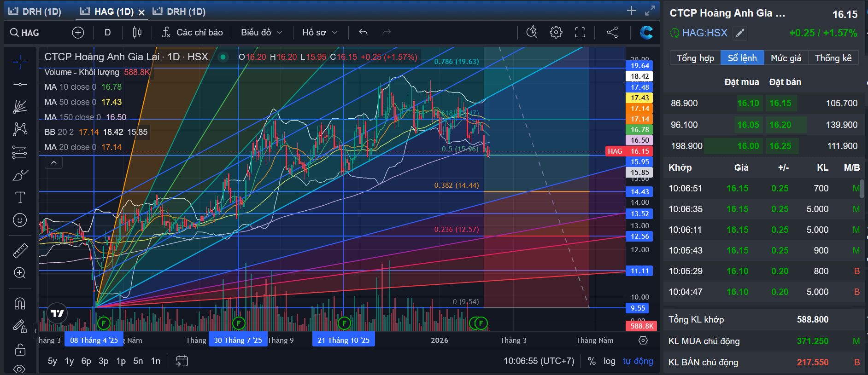Image resolution: width=868 pixels, height=375 pixels.
Task: Select the crosshair cursor tool
Action: tap(20, 62)
